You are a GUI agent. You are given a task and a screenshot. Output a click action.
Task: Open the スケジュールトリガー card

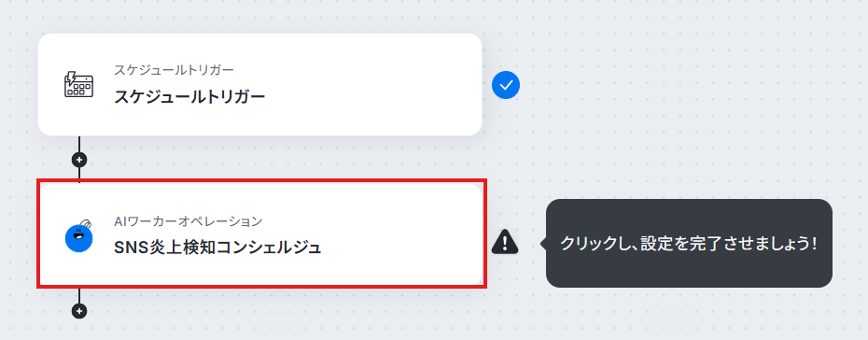(x=259, y=85)
